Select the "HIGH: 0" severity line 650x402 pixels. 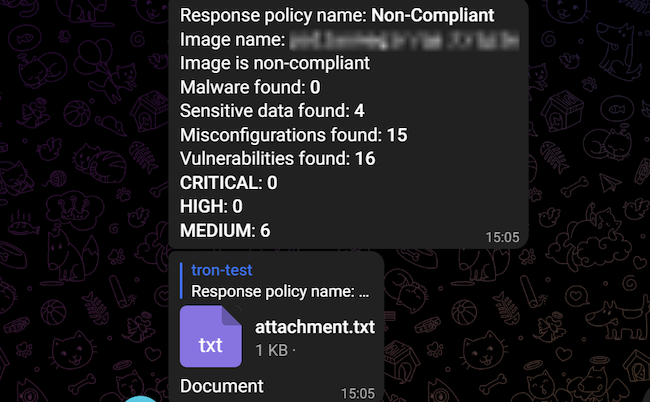(x=212, y=206)
